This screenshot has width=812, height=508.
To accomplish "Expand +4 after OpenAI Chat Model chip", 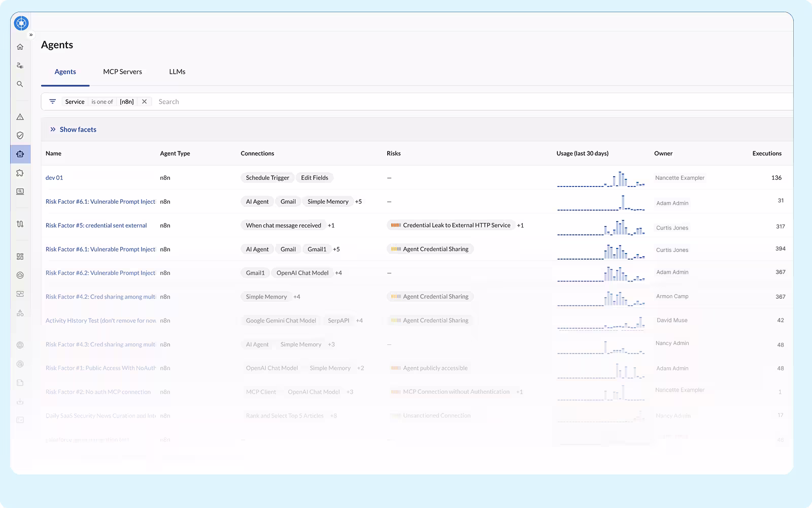I will 339,273.
